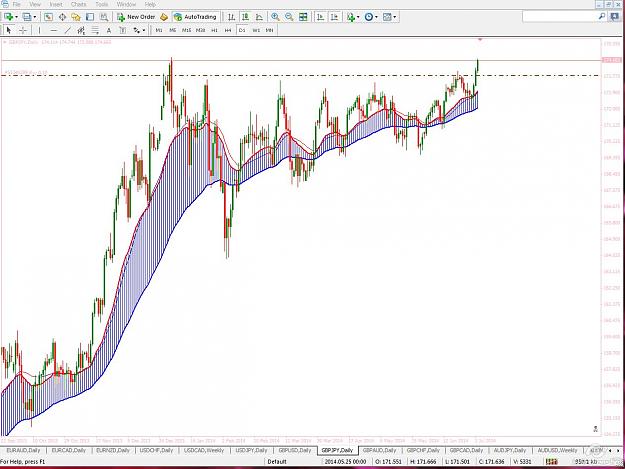Select the Equidistant Channel tool
The image size is (625, 469).
[81, 30]
